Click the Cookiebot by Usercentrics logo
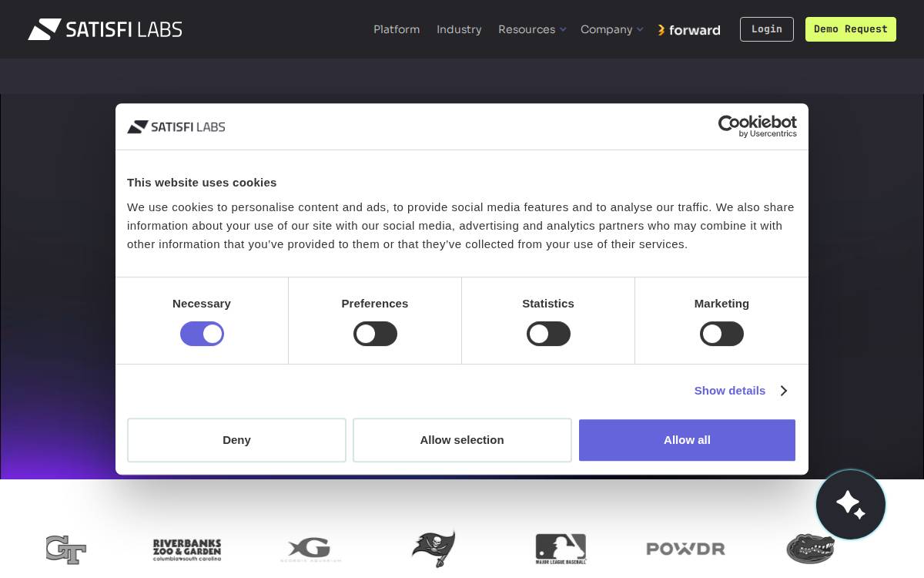The image size is (924, 578). [x=758, y=126]
